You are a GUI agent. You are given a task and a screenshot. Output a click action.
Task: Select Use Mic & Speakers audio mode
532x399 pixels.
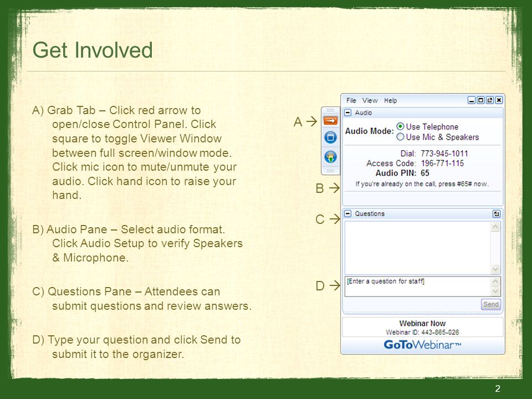400,137
